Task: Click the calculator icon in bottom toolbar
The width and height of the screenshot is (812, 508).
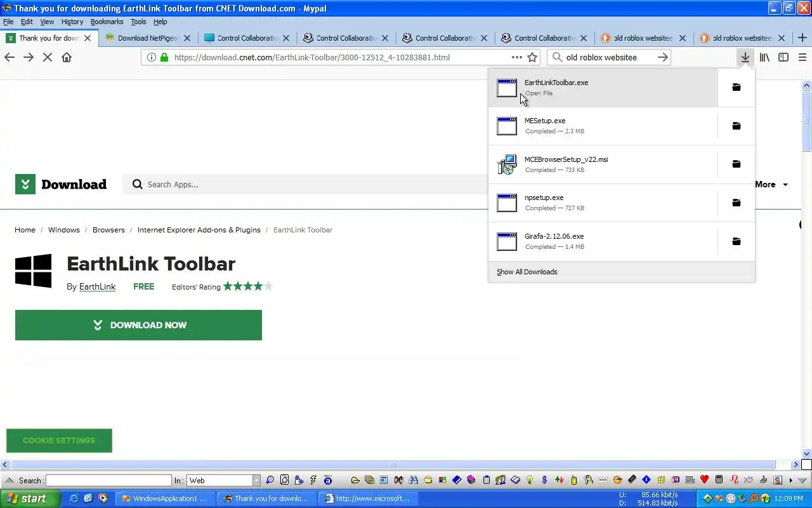Action: pyautogui.click(x=719, y=480)
